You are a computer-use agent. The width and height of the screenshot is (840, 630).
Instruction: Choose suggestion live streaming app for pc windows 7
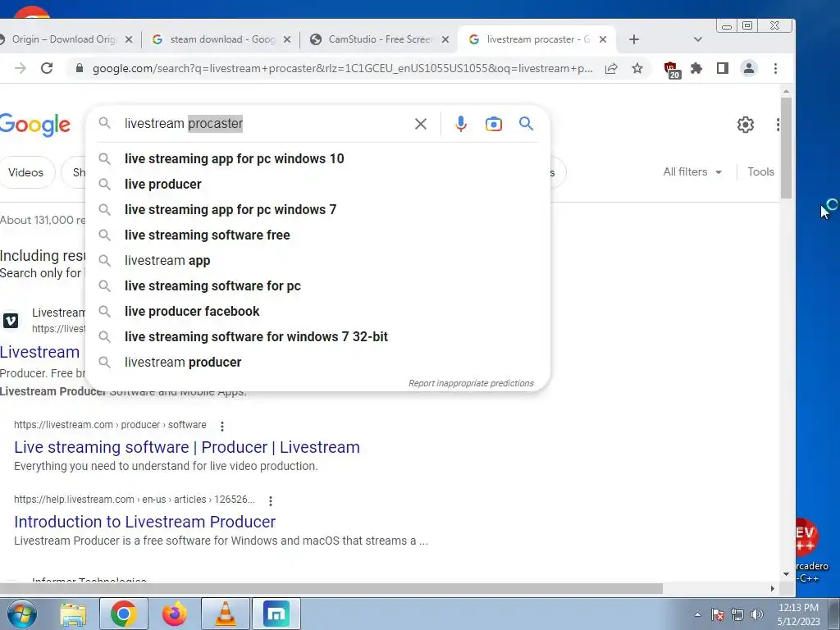point(318,210)
